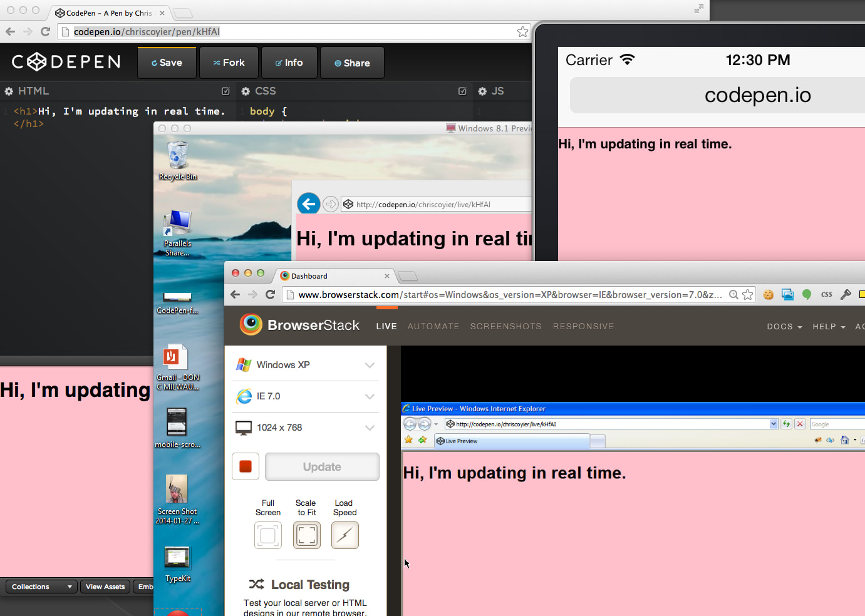
Task: Switch to the LIVE tab in BrowserStack
Action: pyautogui.click(x=386, y=326)
